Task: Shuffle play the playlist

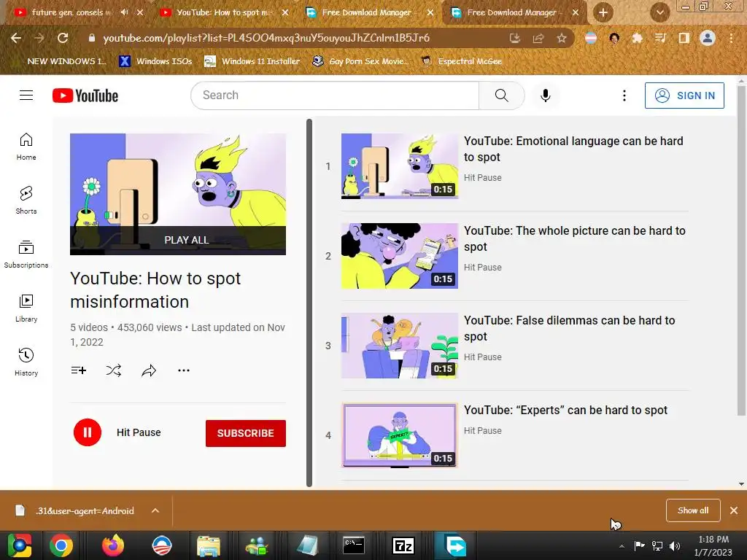Action: (113, 370)
